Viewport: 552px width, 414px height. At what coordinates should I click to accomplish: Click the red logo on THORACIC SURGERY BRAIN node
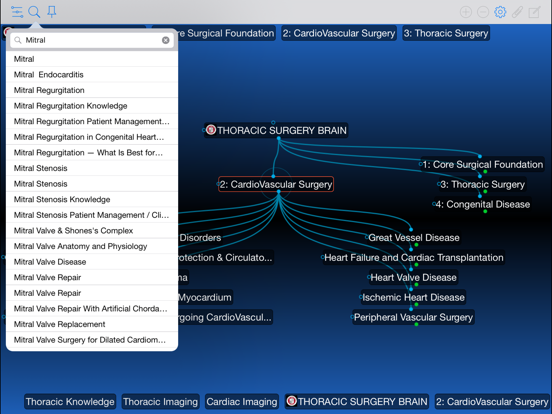click(211, 130)
